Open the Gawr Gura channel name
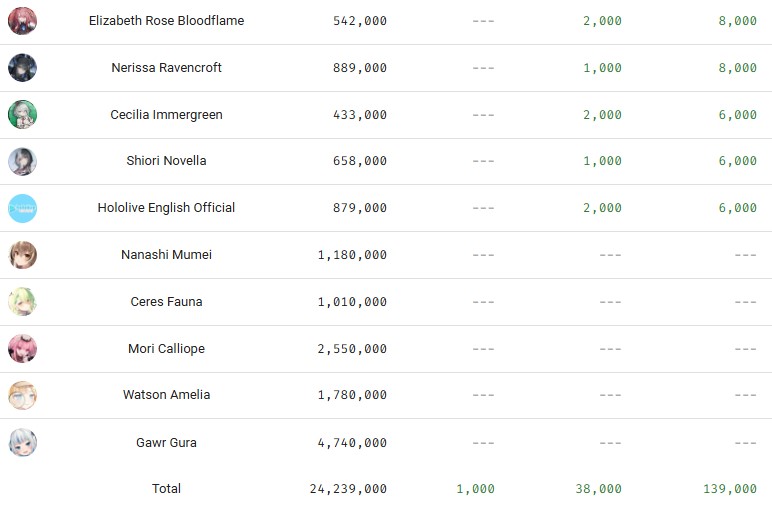The image size is (772, 505). pyautogui.click(x=166, y=442)
